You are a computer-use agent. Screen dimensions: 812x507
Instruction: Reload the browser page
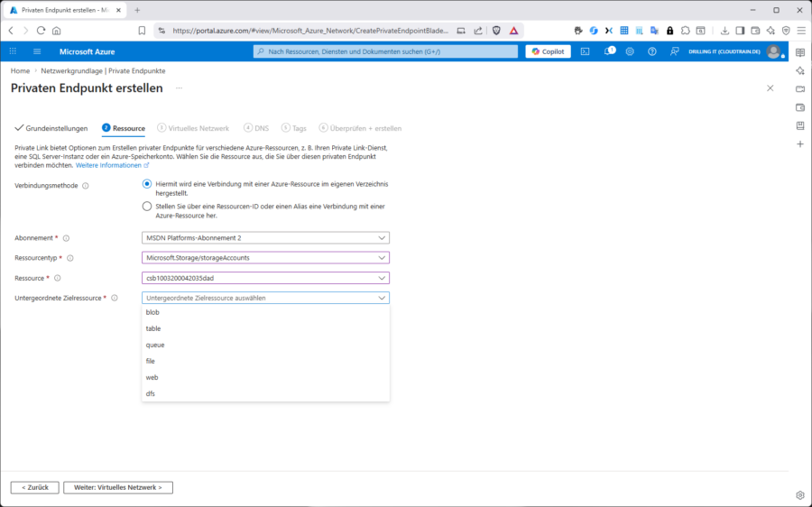pos(41,31)
